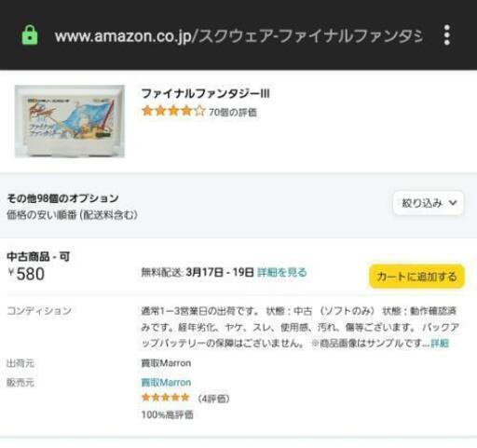Open the browser three-dot menu
Viewport: 477px width, 448px height.
pos(446,34)
